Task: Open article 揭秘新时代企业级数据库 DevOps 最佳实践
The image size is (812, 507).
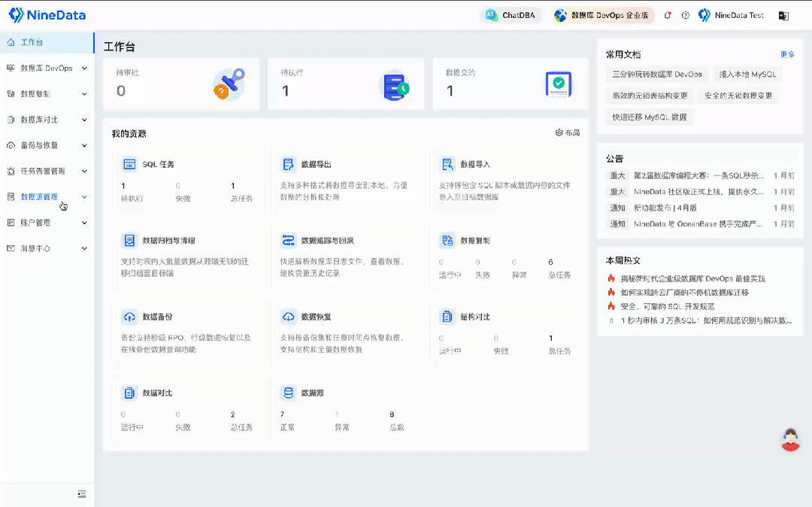Action: tap(693, 278)
